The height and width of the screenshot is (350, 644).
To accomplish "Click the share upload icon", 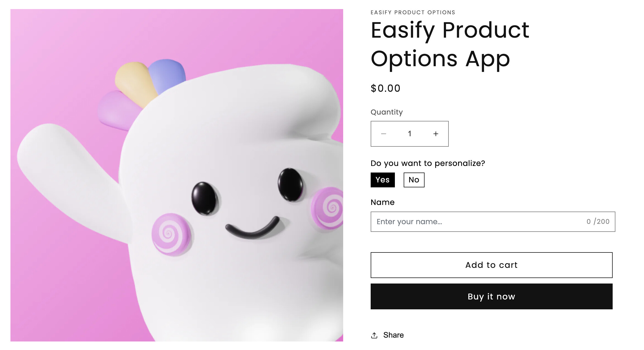I will (374, 335).
